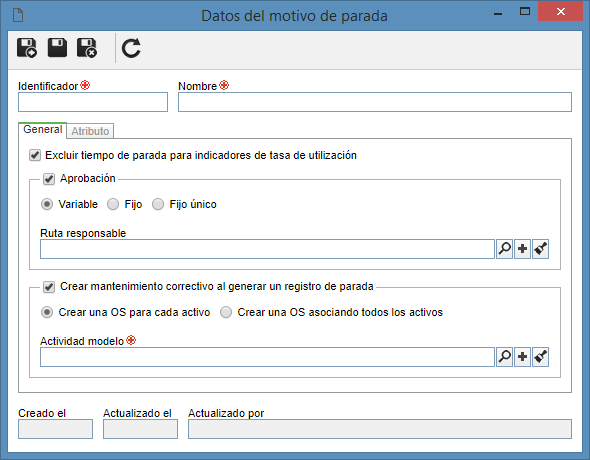590x460 pixels.
Task: Click the Refresh arrow icon
Action: point(131,48)
